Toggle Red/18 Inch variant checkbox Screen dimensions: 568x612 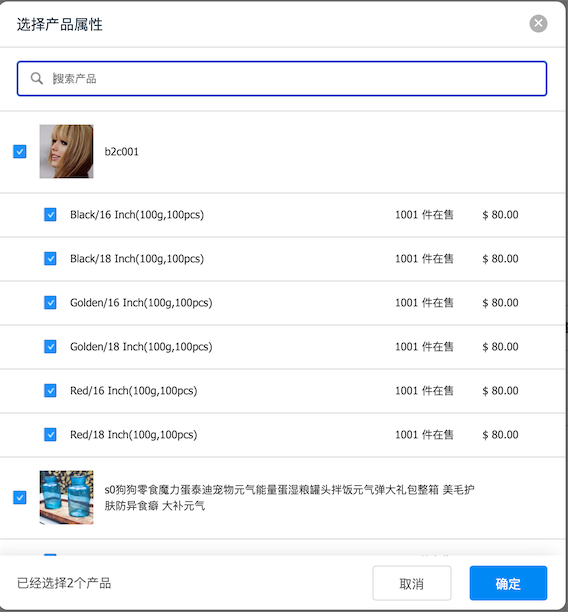pyautogui.click(x=50, y=434)
